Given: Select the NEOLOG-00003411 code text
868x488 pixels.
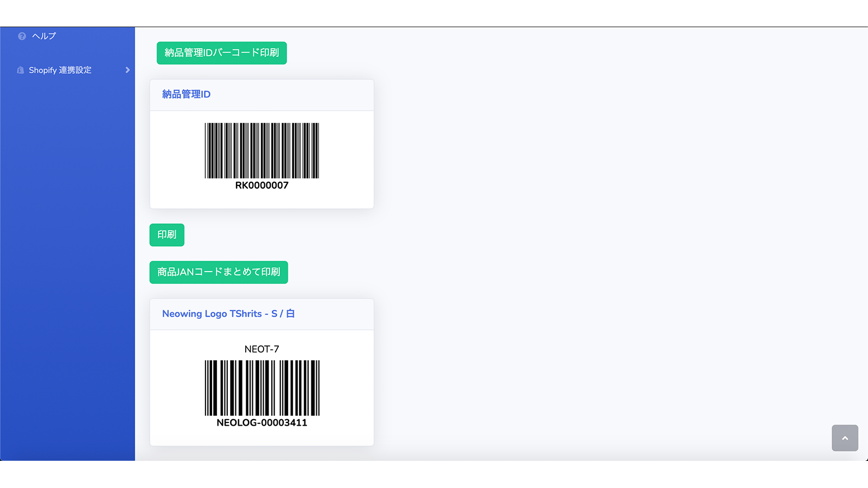Looking at the screenshot, I should tap(261, 423).
